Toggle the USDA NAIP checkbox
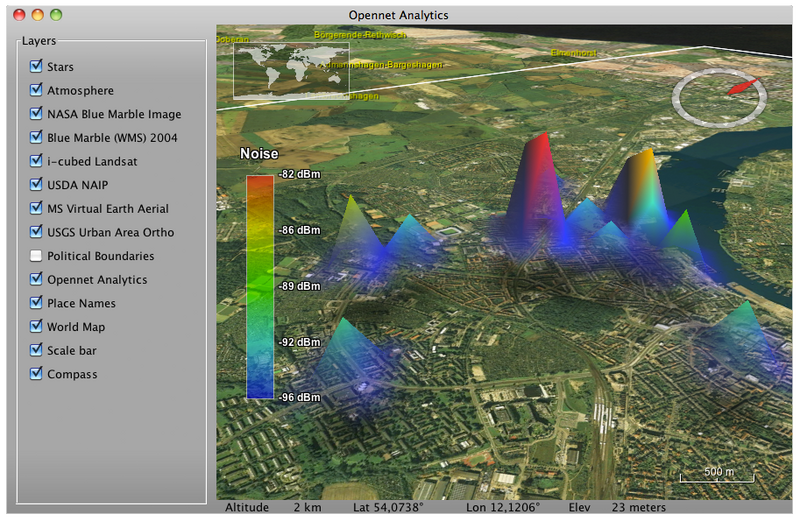 coord(36,184)
